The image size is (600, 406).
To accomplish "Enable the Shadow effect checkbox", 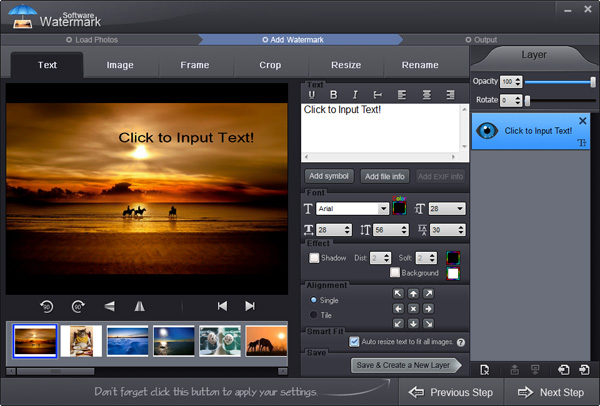I will (x=313, y=258).
